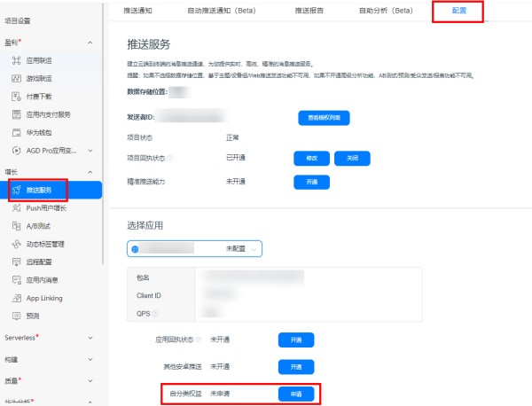This screenshot has height=406, width=532.
Task: Click the Client ID row label
Action: point(149,296)
